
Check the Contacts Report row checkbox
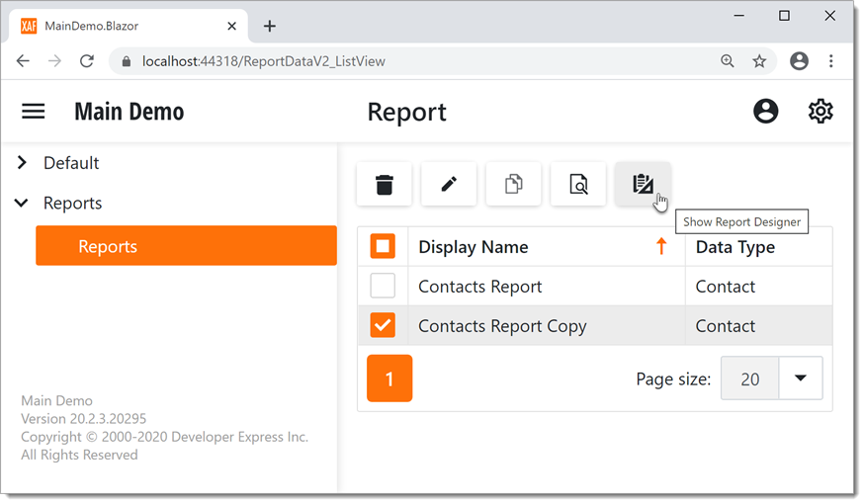pyautogui.click(x=383, y=286)
